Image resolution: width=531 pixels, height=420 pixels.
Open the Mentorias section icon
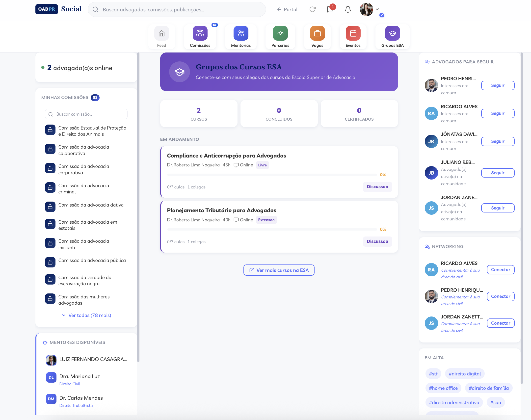pyautogui.click(x=241, y=33)
